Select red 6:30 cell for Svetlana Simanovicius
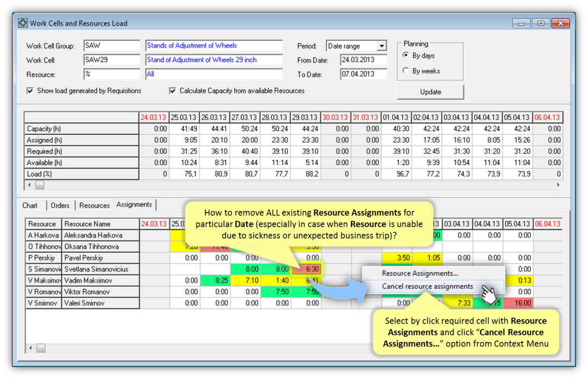Image resolution: width=588 pixels, height=379 pixels. coord(306,269)
